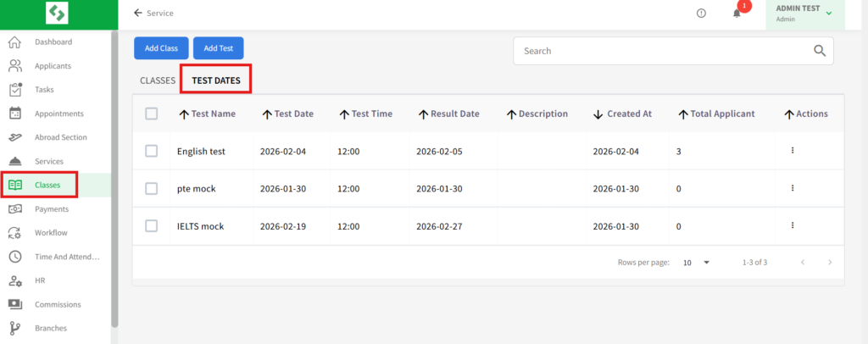868x344 pixels.
Task: Switch to the CLASSES tab
Action: point(157,80)
